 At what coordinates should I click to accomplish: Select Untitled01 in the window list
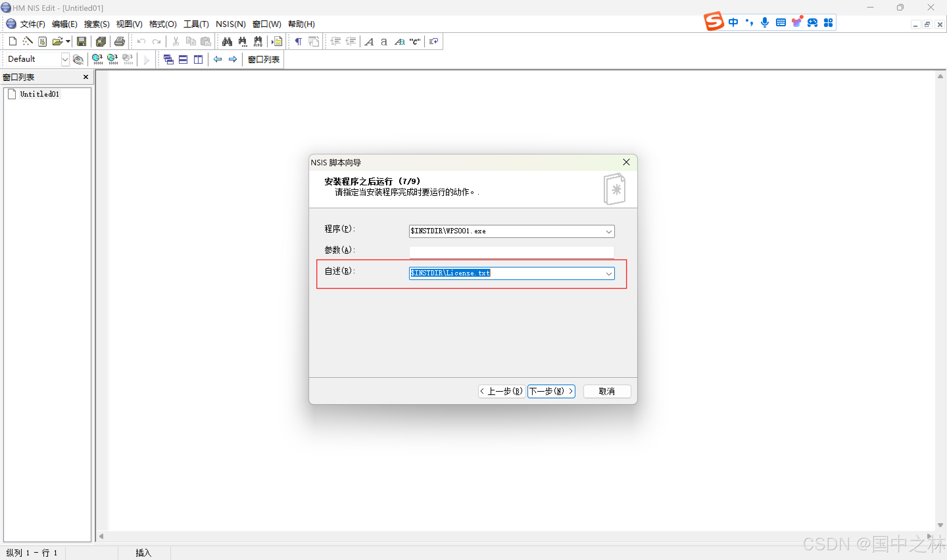(x=39, y=94)
